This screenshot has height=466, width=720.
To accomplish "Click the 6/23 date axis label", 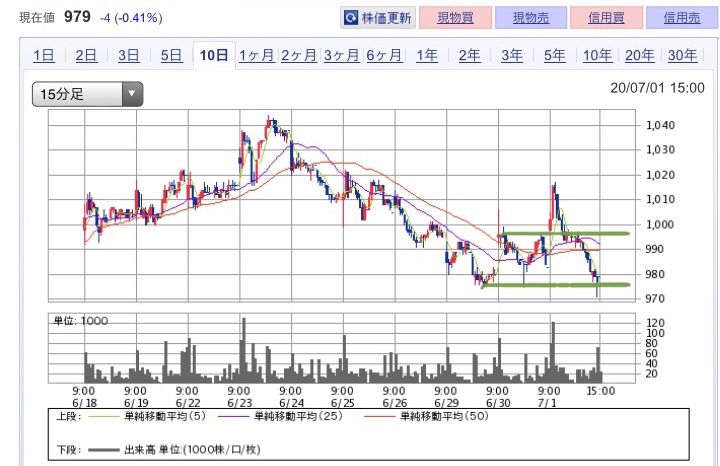I will pyautogui.click(x=239, y=403).
